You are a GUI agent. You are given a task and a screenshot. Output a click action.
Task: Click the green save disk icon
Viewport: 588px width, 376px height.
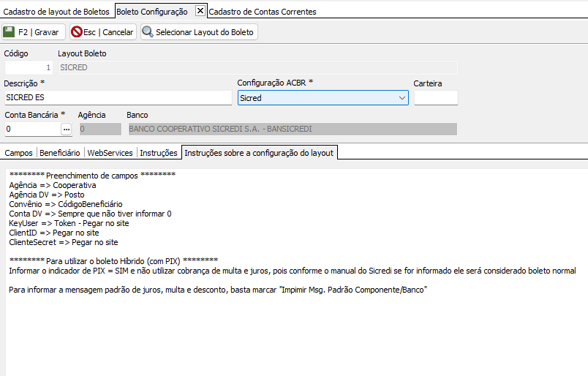(x=9, y=32)
